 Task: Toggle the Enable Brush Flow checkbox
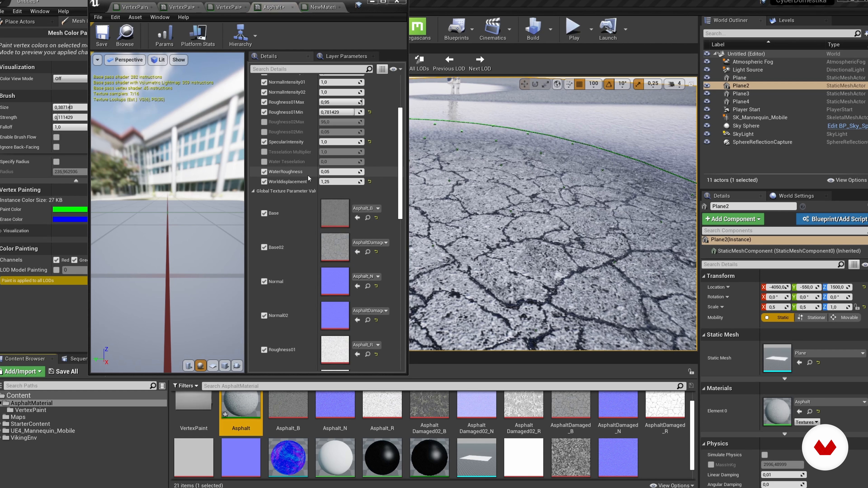pos(56,137)
